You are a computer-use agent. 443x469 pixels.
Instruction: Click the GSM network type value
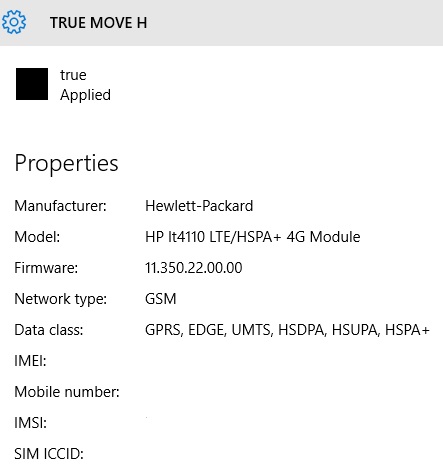point(161,299)
